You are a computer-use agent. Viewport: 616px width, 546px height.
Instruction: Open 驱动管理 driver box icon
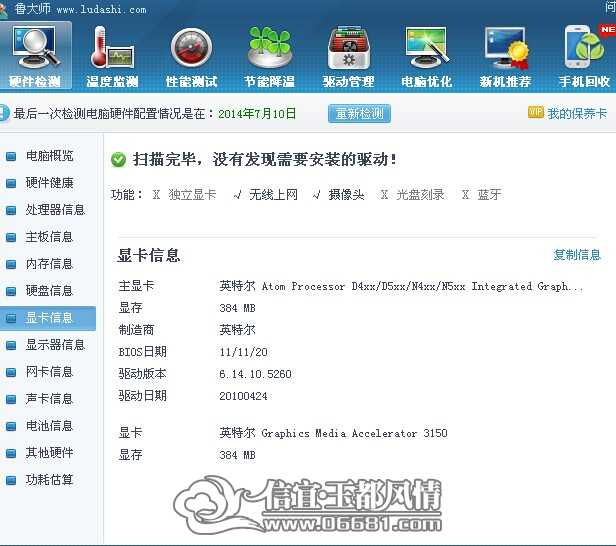348,56
